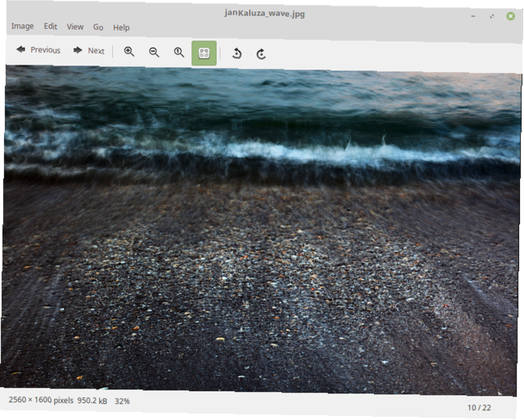Screen dimensions: 524x420
Task: Click the 10 / 22 image counter
Action: [x=479, y=407]
